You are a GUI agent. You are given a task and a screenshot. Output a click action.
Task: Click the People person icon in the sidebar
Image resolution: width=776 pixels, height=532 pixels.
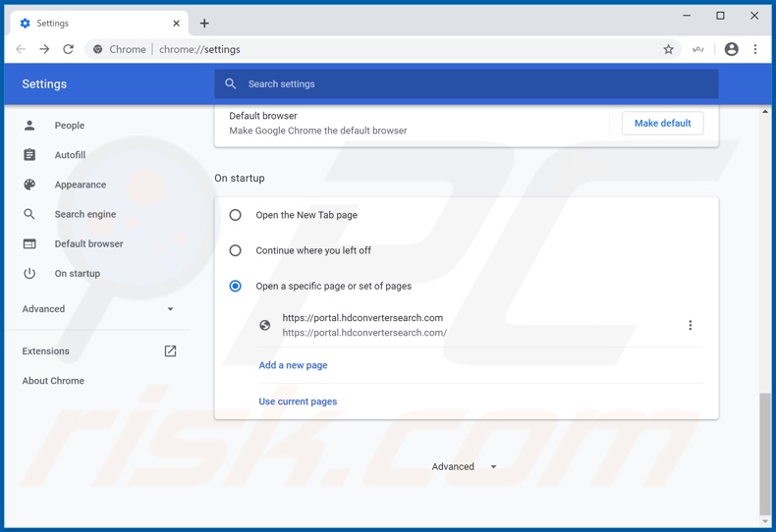coord(29,125)
